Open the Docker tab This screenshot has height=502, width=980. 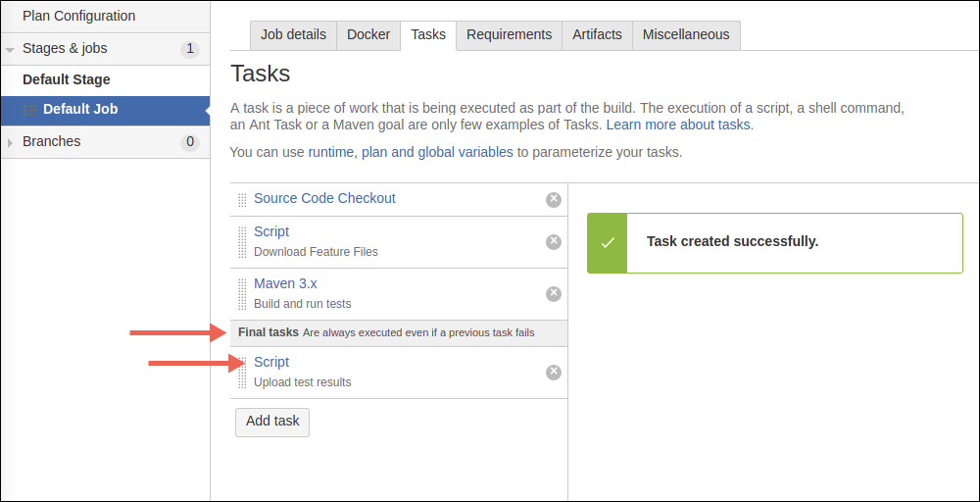368,35
